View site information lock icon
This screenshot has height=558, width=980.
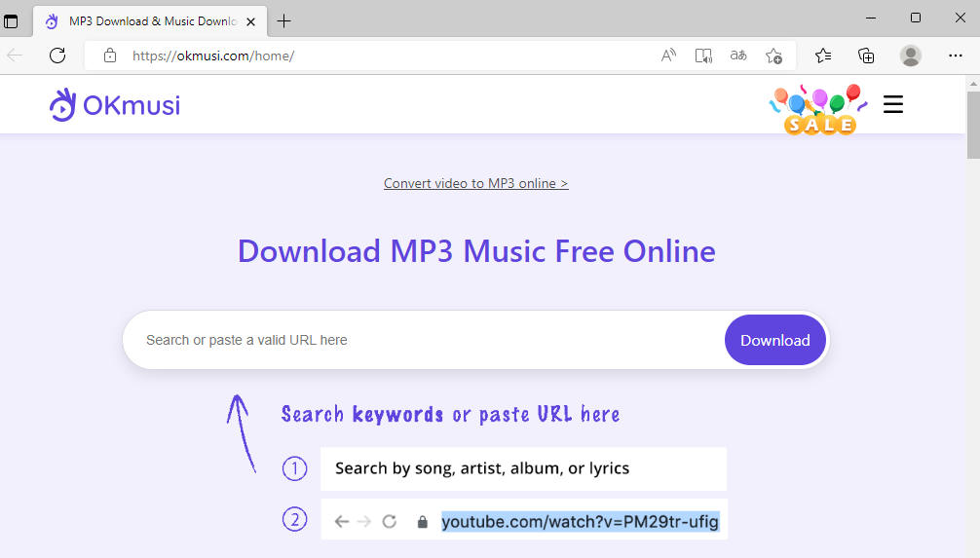coord(110,56)
